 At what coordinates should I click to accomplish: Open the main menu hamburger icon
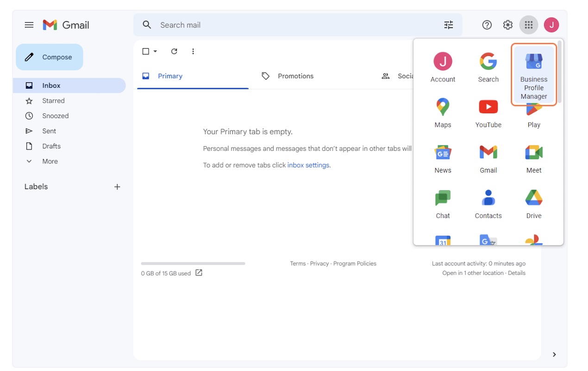pyautogui.click(x=29, y=25)
